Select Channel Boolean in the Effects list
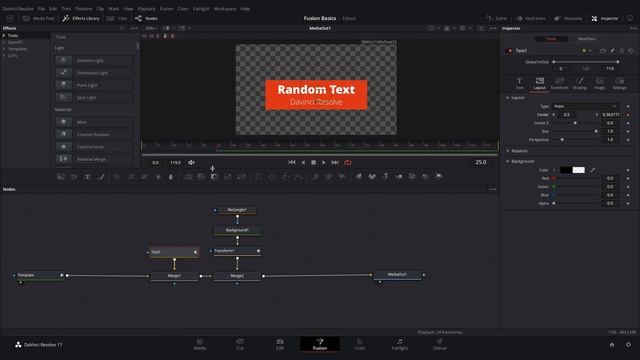640x360 pixels. click(x=94, y=134)
